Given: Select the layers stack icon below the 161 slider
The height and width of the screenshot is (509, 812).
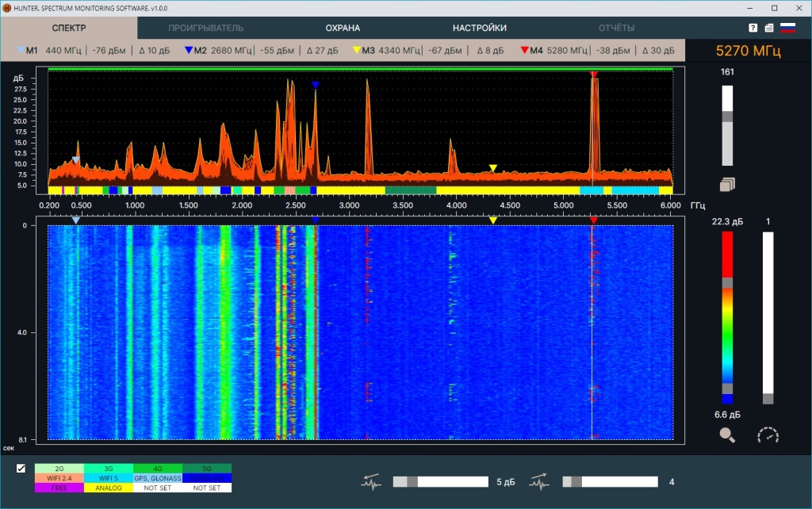Looking at the screenshot, I should [726, 184].
